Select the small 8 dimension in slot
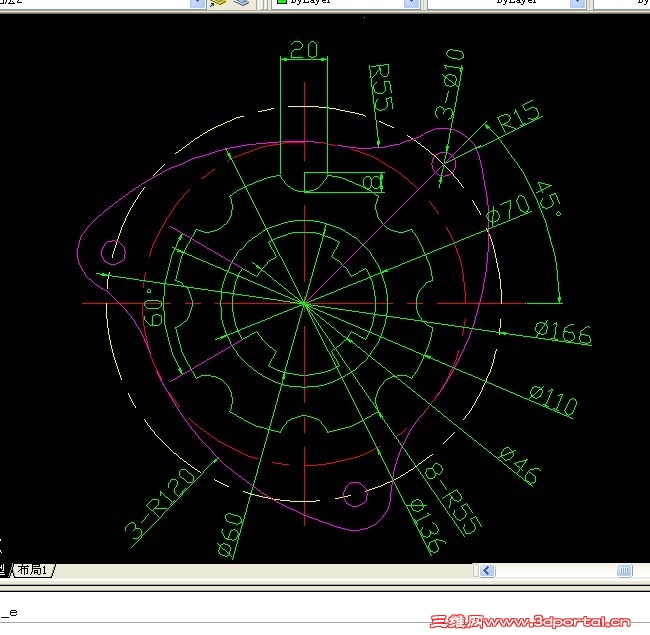 point(371,183)
